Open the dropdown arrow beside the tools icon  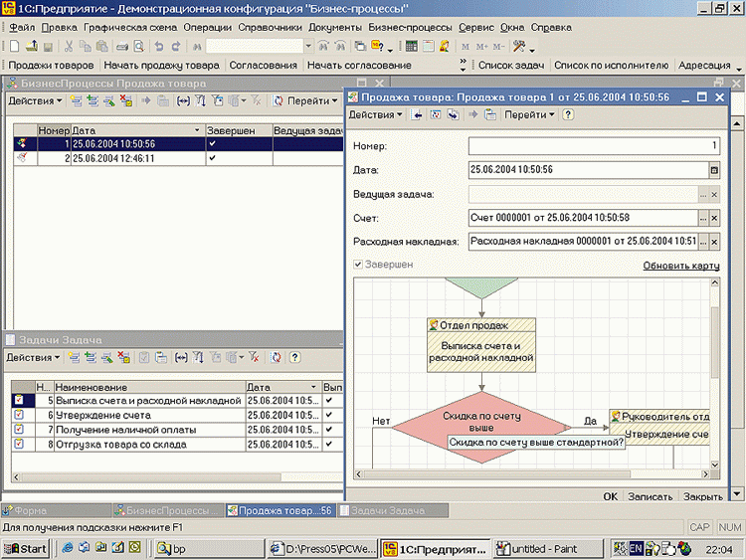pos(532,50)
